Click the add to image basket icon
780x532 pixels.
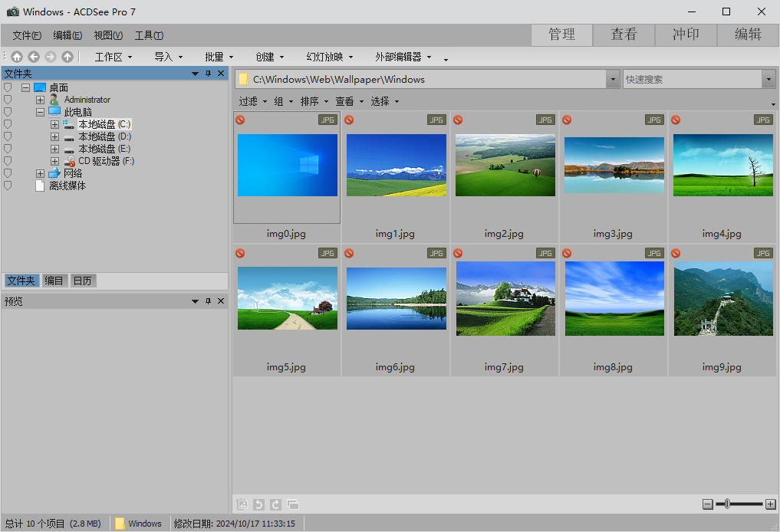[242, 504]
